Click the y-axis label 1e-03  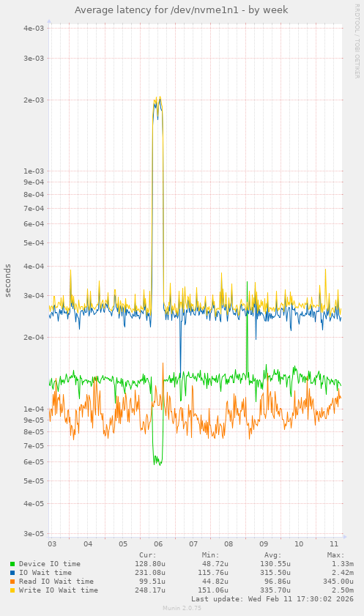[x=34, y=171]
